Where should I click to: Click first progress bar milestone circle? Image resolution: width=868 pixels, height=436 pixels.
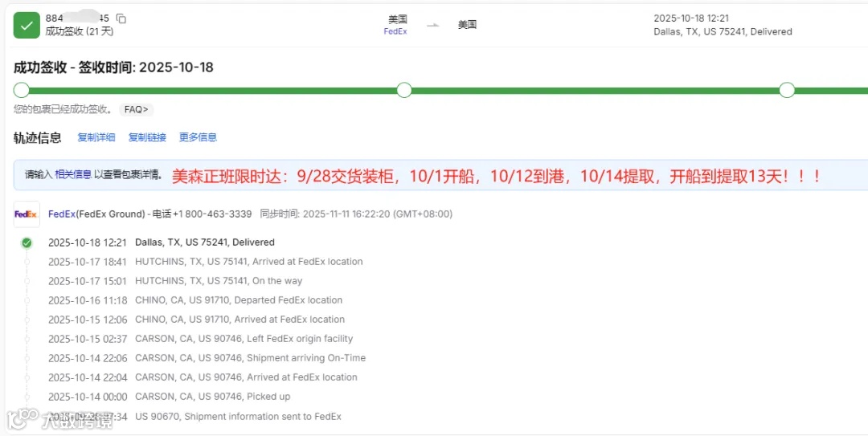22,90
